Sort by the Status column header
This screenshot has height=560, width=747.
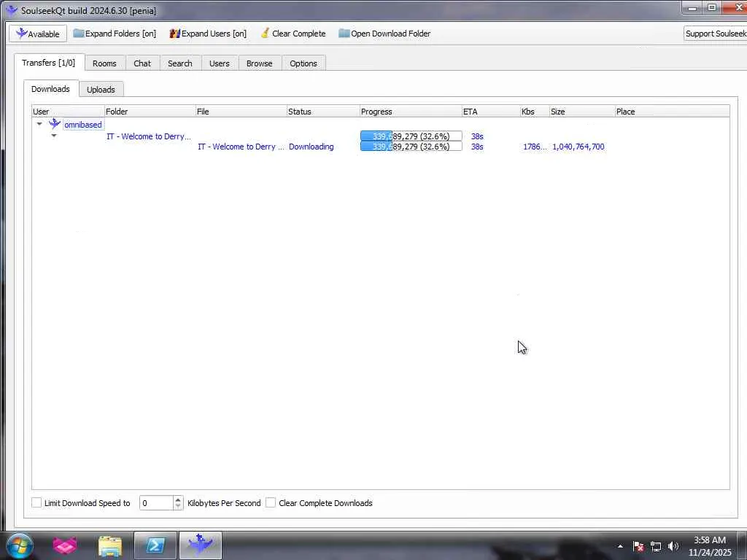[323, 112]
